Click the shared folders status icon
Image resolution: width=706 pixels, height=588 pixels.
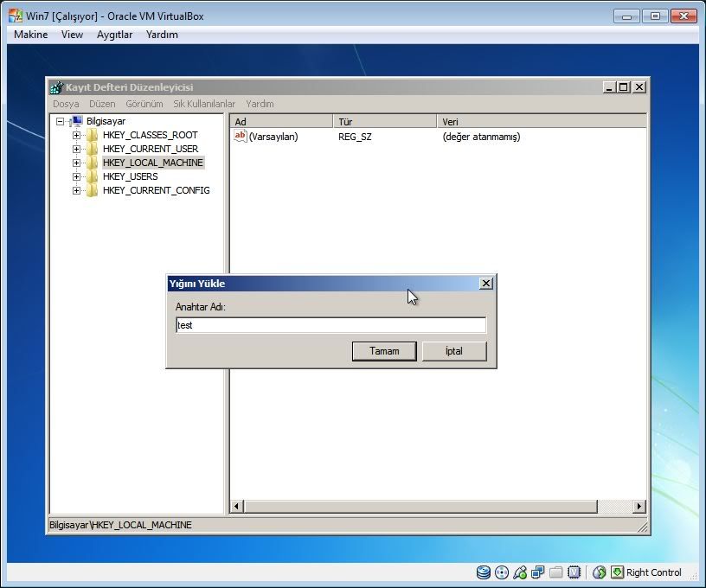(556, 572)
